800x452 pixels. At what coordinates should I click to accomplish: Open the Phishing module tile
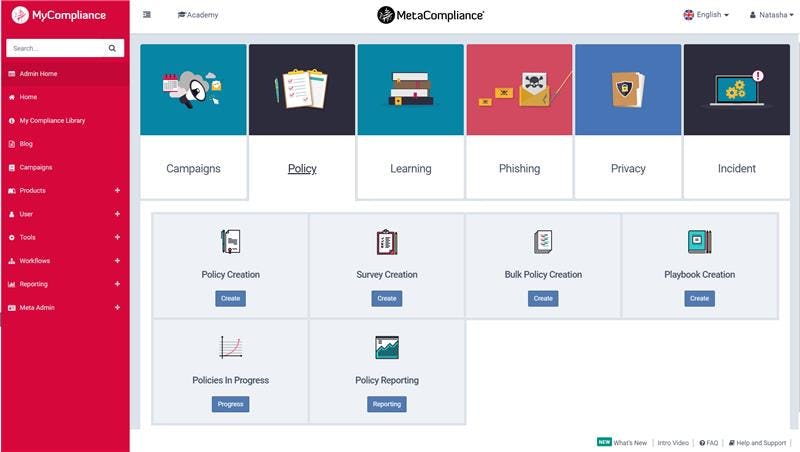[x=519, y=121]
